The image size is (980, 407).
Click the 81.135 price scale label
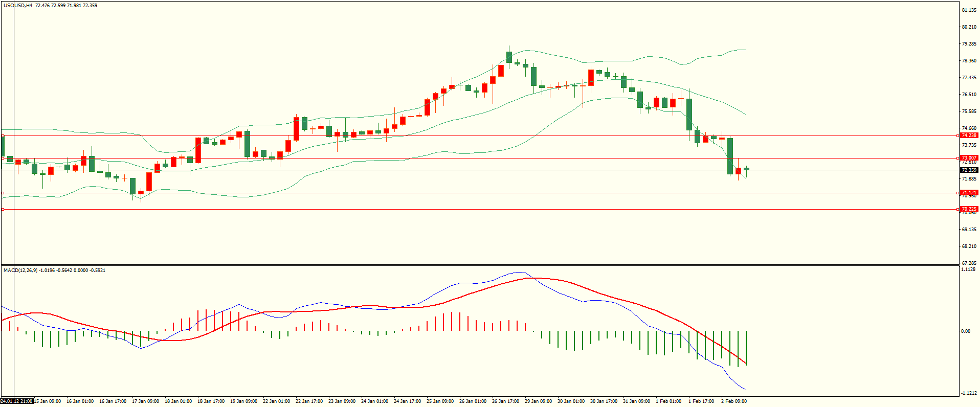tap(969, 10)
